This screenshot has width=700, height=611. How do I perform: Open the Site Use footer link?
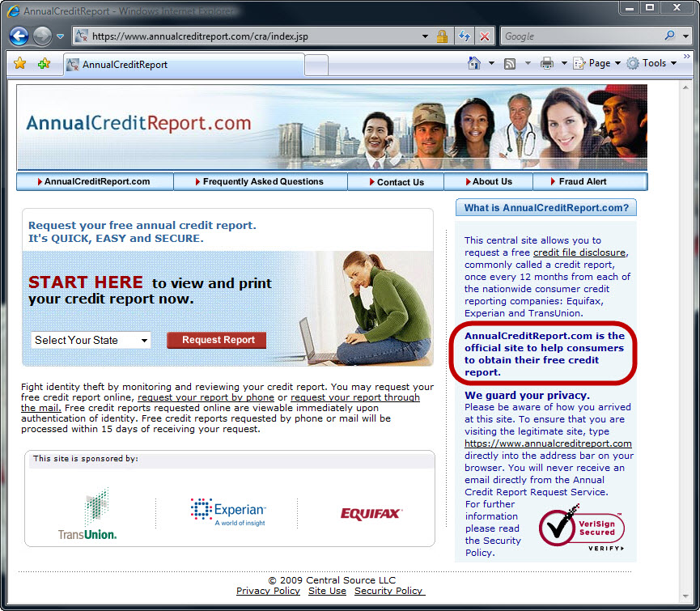327,591
